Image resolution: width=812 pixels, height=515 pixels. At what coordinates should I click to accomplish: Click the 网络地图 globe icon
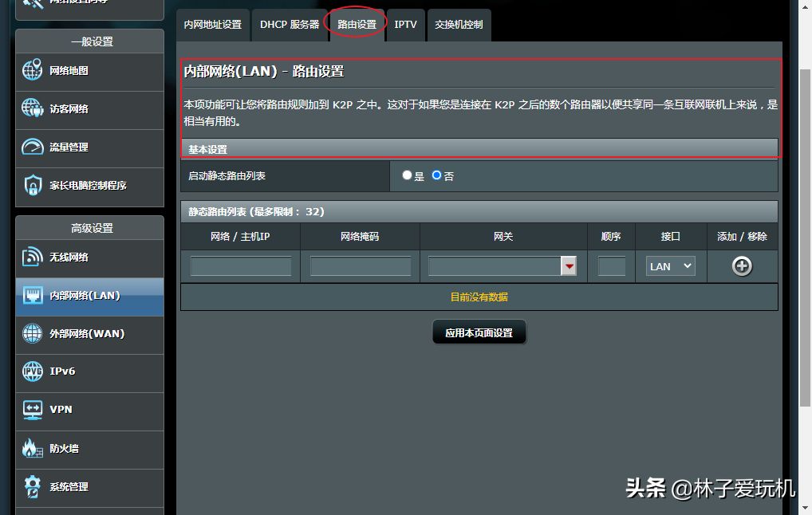pos(33,70)
